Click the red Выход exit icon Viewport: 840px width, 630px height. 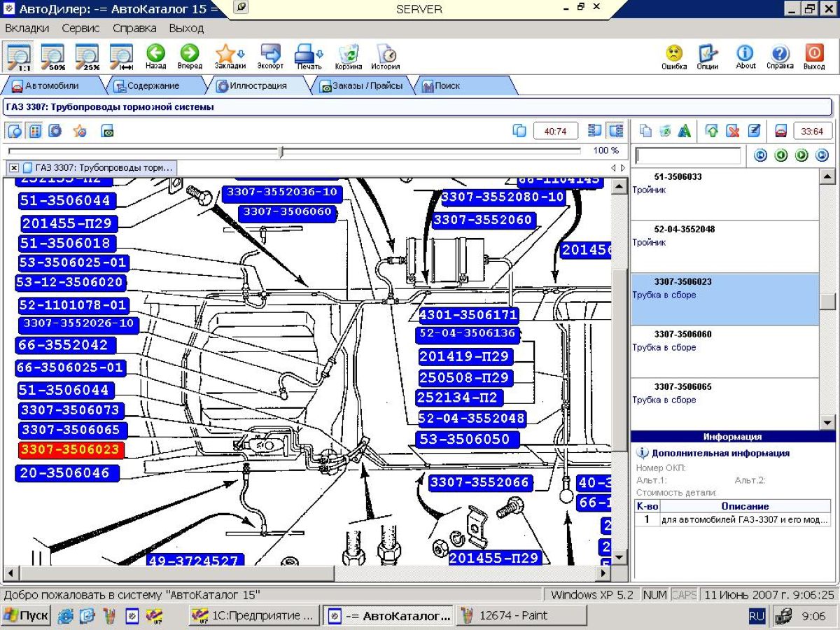point(814,56)
